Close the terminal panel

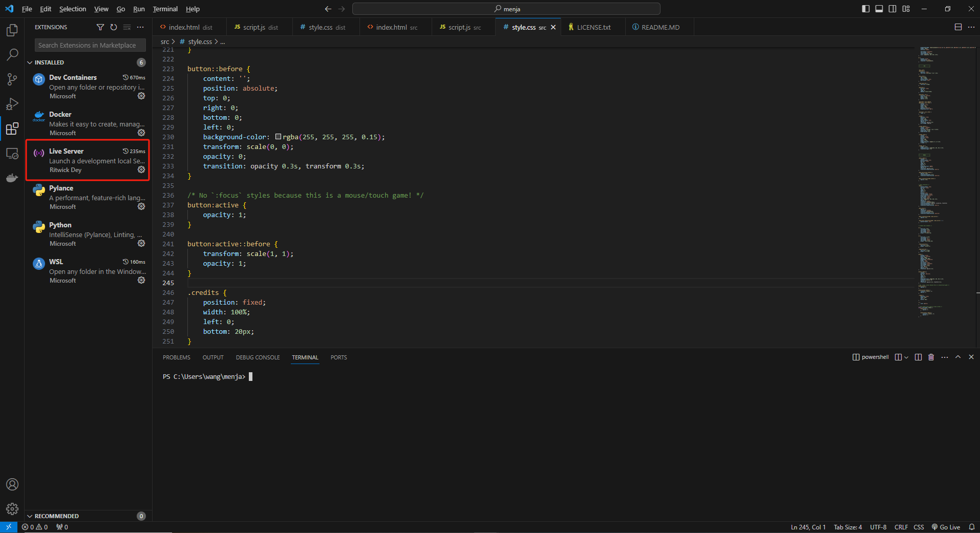[x=971, y=357]
